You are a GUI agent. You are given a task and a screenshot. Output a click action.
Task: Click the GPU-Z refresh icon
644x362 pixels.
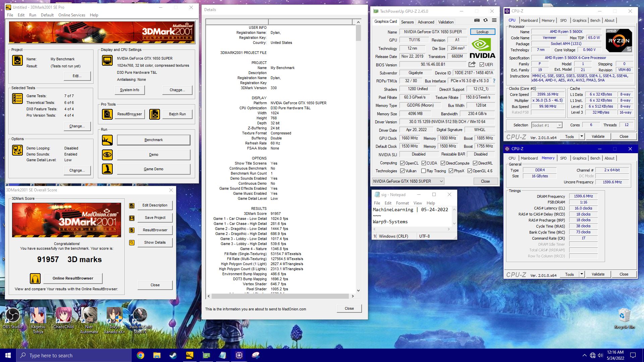tap(485, 20)
